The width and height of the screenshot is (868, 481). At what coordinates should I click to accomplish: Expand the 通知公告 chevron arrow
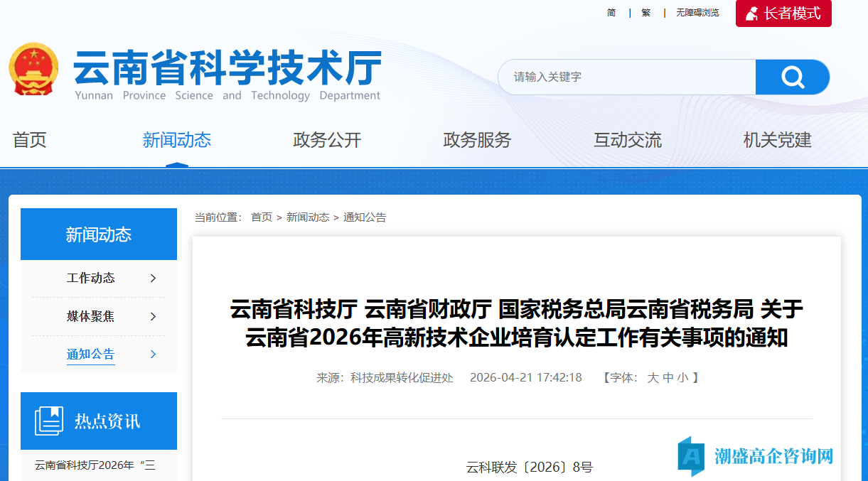(153, 355)
